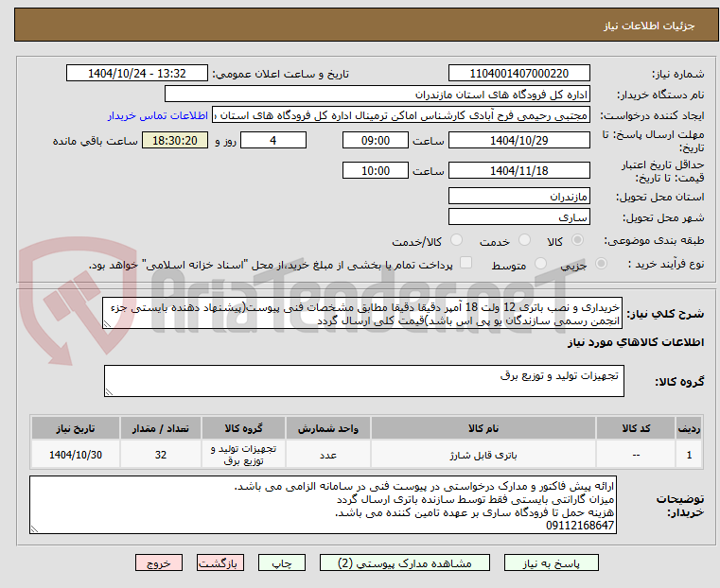The height and width of the screenshot is (588, 720).
Task: Click the واحد شمارش column header
Action: point(328,428)
